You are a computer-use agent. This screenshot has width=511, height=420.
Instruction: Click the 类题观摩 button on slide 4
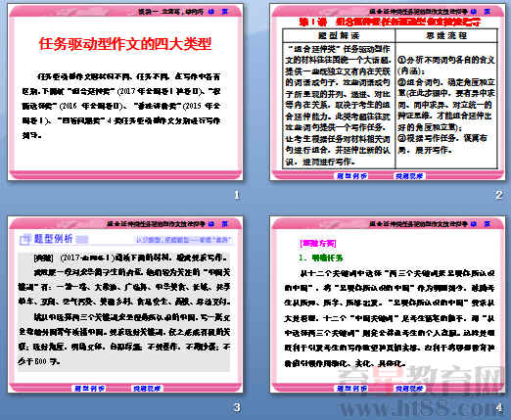pos(409,389)
